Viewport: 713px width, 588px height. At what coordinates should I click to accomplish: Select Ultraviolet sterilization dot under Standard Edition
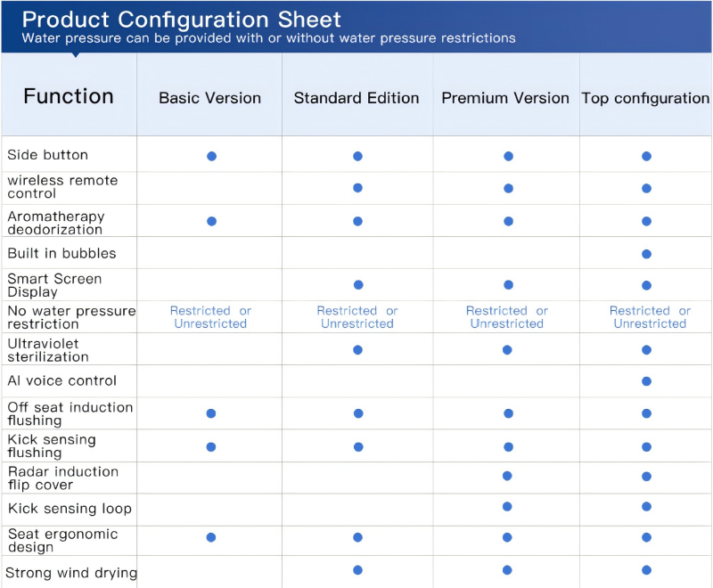click(x=357, y=350)
